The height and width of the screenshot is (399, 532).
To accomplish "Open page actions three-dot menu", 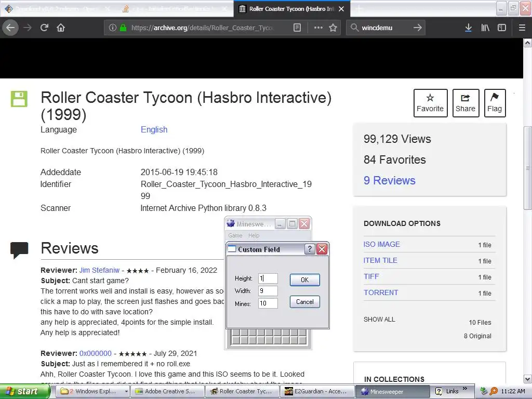I will [318, 28].
